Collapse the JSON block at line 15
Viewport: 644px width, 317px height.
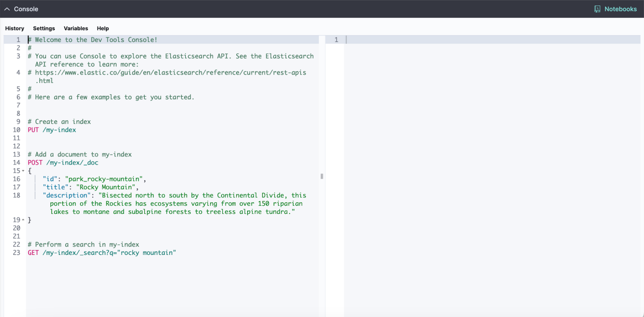23,171
